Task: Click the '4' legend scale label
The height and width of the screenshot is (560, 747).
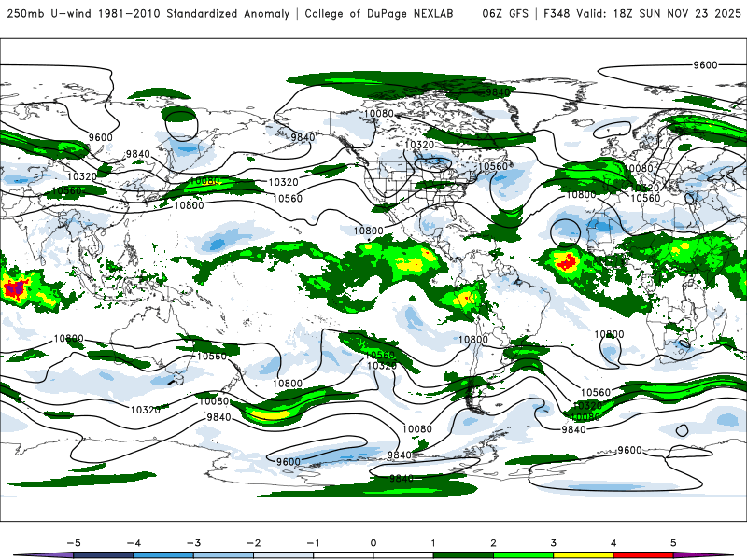Action: click(x=613, y=543)
